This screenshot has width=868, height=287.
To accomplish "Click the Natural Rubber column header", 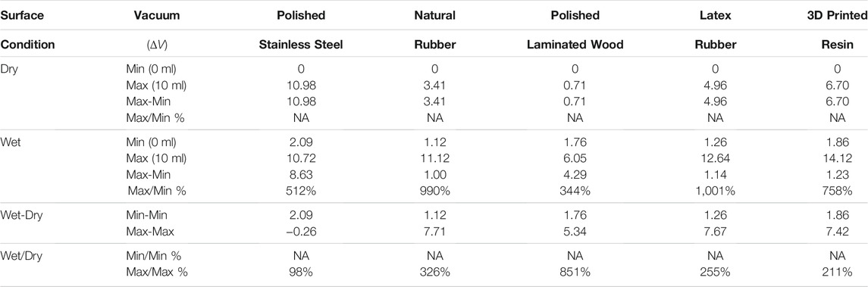I will (x=434, y=30).
